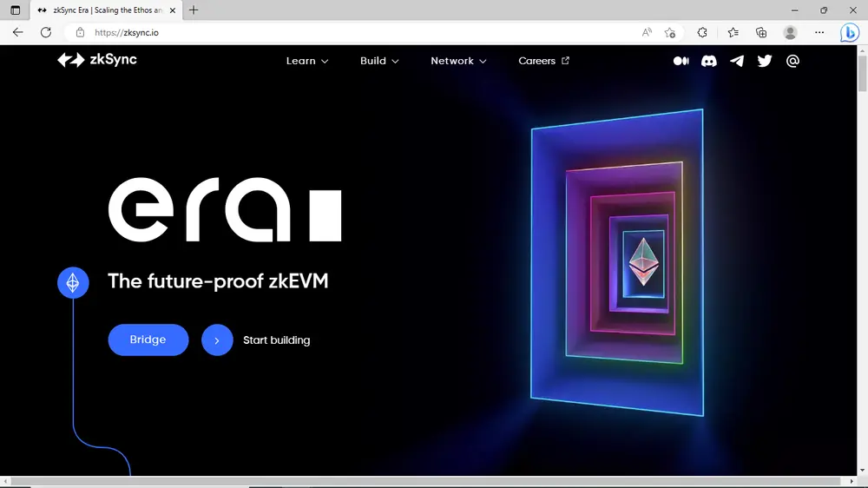Viewport: 868px width, 488px height.
Task: Open browser Extensions puzzle icon
Action: tap(702, 32)
